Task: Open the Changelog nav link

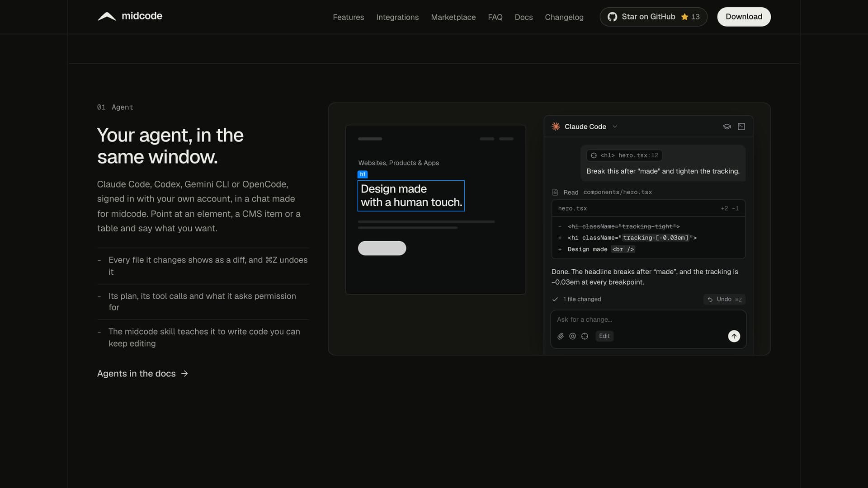Action: click(x=564, y=17)
